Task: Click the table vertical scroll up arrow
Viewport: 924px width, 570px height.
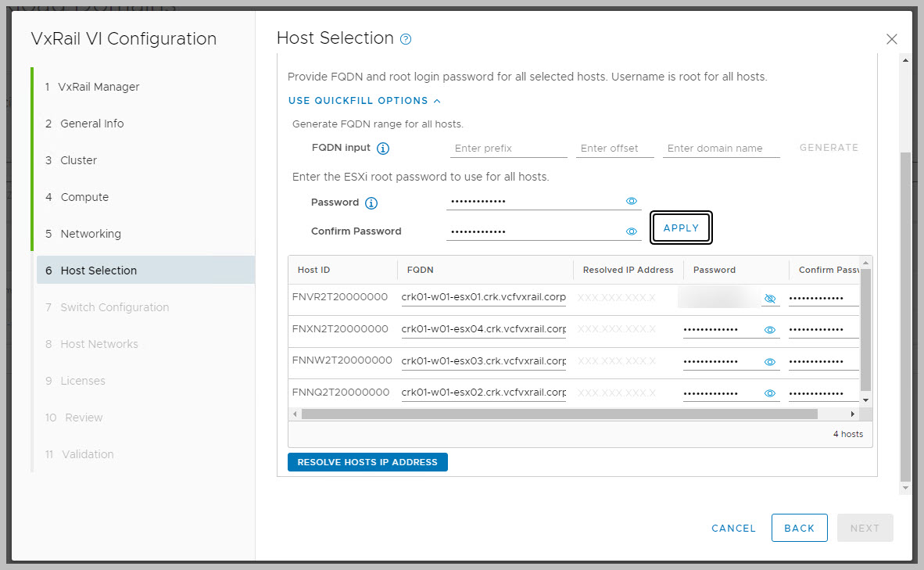Action: coord(865,263)
